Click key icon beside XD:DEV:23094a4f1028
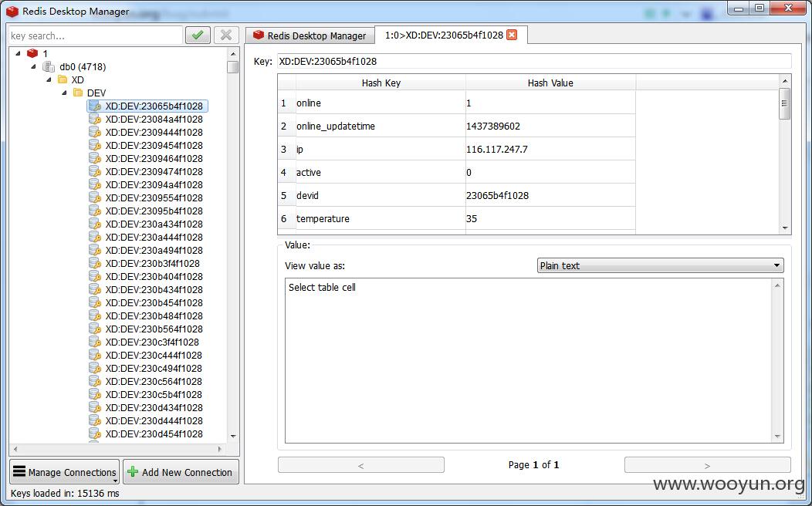Screen dimensions: 812x506 click(x=95, y=184)
